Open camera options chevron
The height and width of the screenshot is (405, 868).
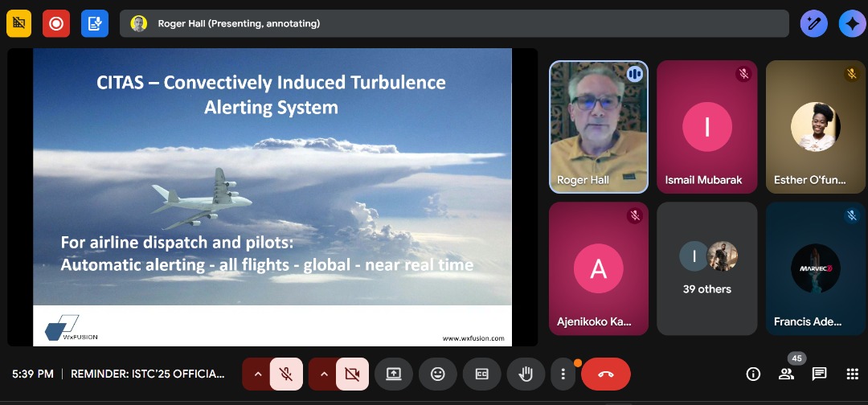pyautogui.click(x=324, y=374)
